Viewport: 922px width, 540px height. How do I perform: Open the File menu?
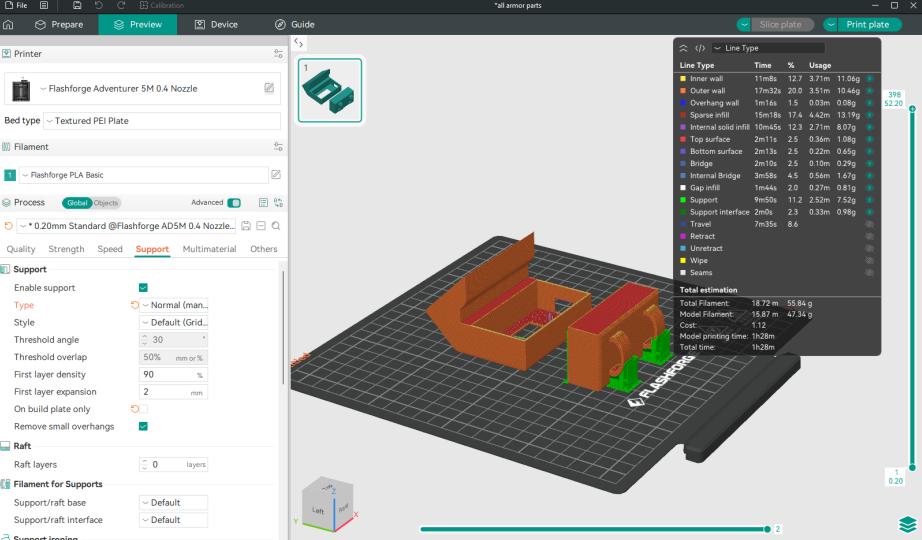pos(16,5)
